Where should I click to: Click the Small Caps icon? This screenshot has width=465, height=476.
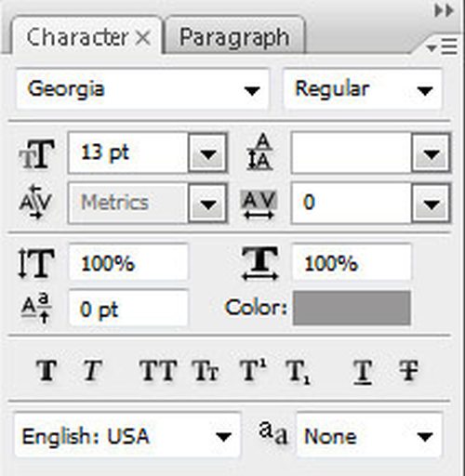[x=206, y=370]
